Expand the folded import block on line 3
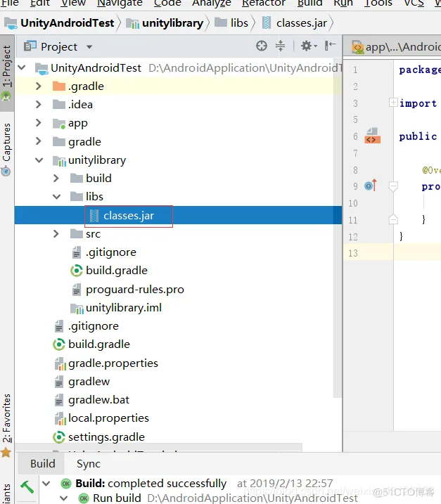Screen dimensions: 441x504 pos(393,103)
